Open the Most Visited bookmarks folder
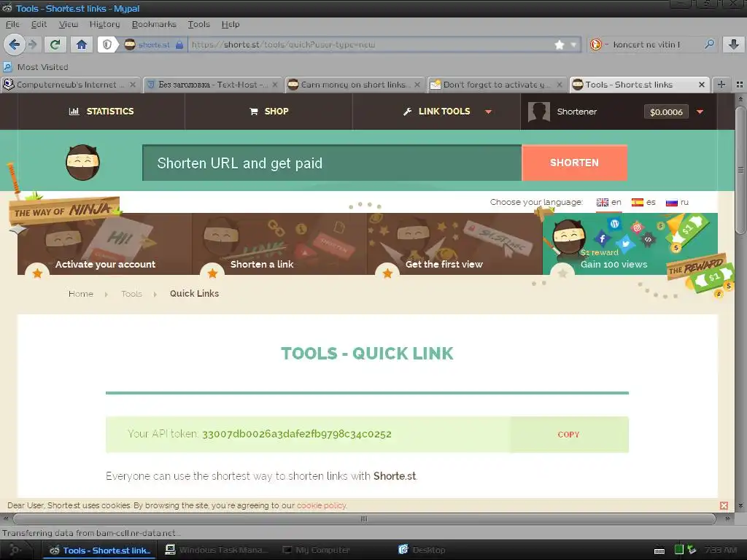747x560 pixels. point(36,67)
